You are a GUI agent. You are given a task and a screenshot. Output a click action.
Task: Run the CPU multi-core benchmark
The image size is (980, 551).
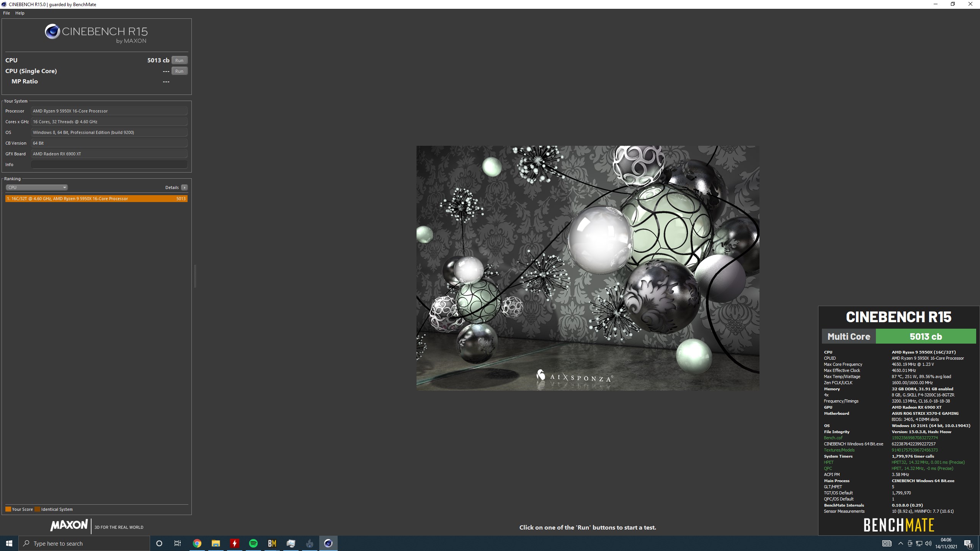[179, 60]
